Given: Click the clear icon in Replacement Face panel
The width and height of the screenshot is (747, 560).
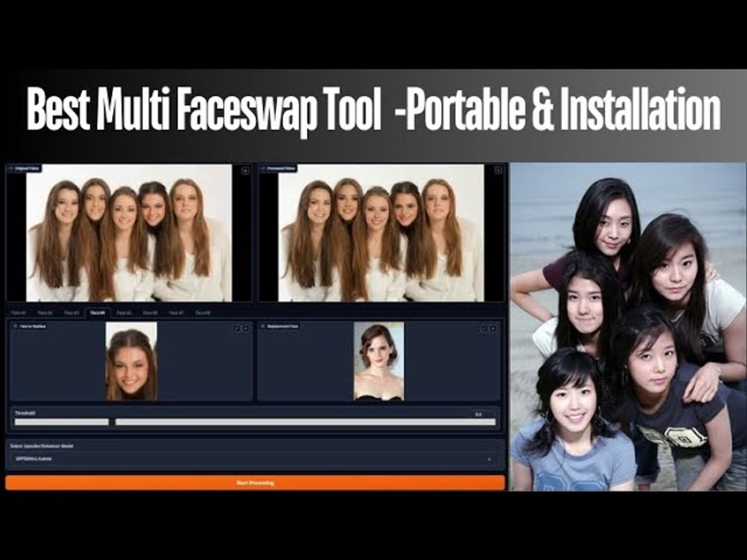Looking at the screenshot, I should pos(493,329).
